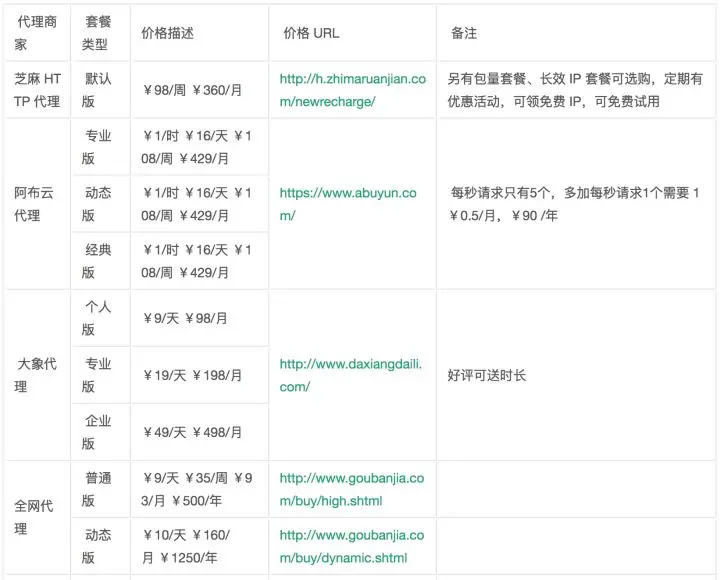The image size is (720, 580).
Task: Select the 每秒请求只有5个 remark cell
Action: coord(576,204)
